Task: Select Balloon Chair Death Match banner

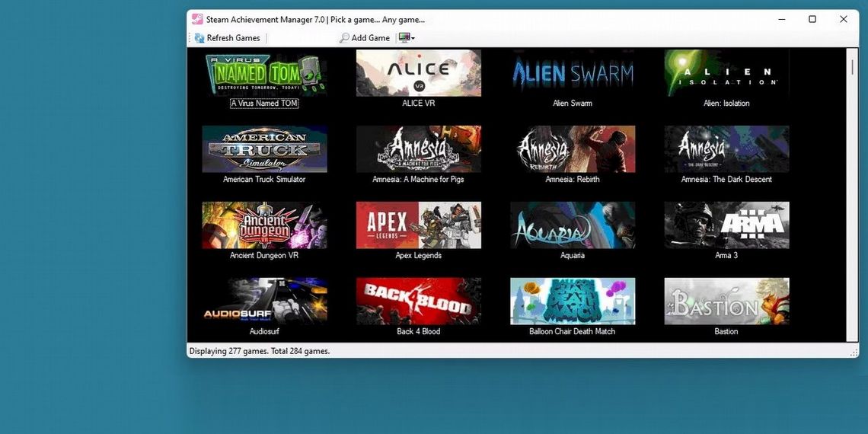Action: pos(573,302)
